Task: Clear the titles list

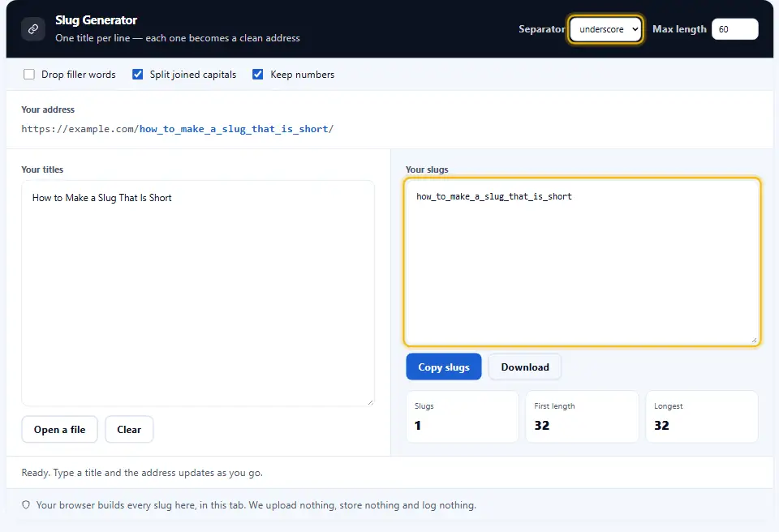Action: [129, 430]
